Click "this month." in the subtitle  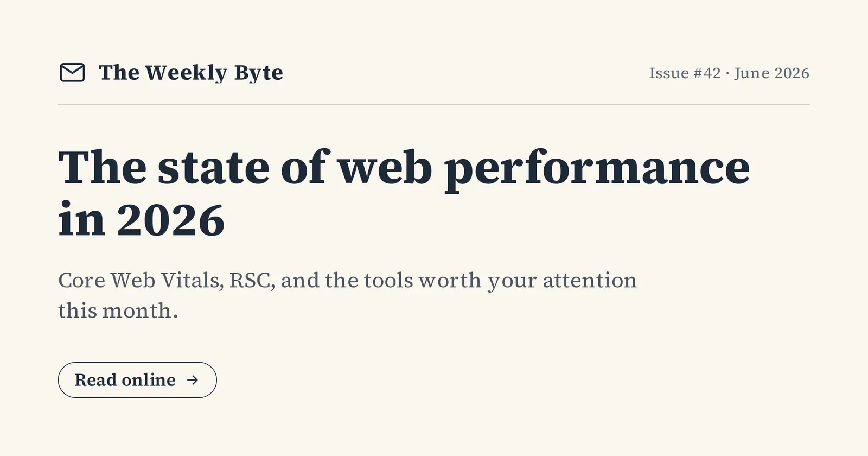(x=118, y=311)
